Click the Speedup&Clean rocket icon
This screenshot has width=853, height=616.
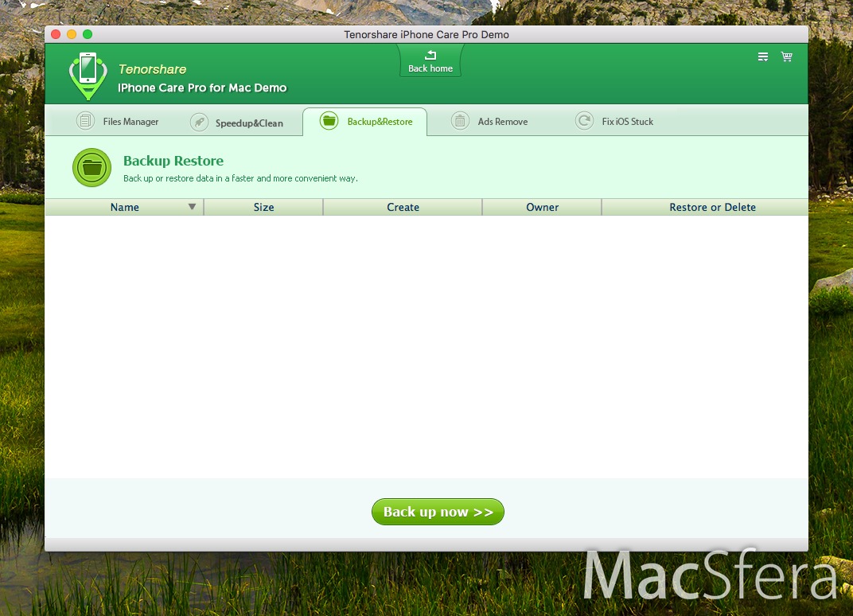click(x=199, y=122)
